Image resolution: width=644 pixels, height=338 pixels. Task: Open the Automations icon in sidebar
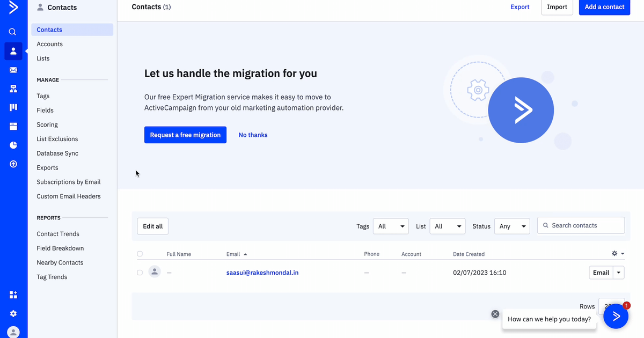coord(13,89)
